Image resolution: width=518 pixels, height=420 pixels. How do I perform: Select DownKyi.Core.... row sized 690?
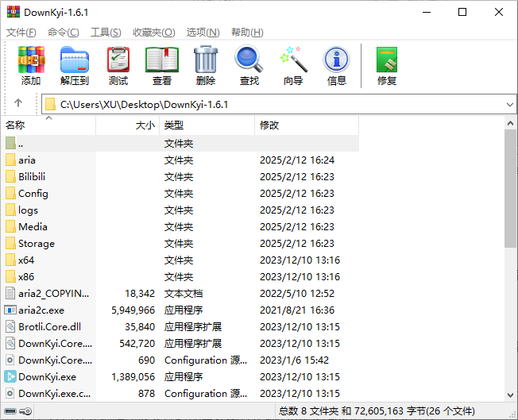pyautogui.click(x=180, y=360)
